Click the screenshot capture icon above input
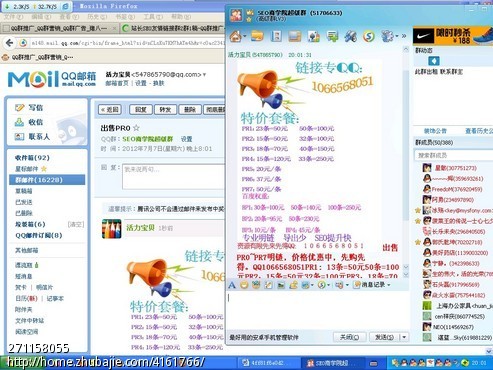Viewport: 493px width, 370px height. [x=305, y=285]
